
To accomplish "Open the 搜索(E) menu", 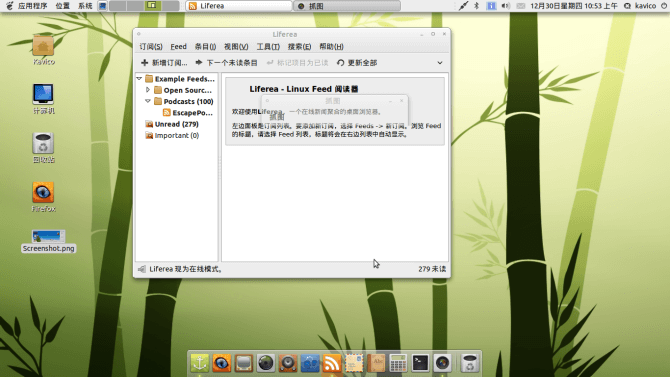I will click(299, 47).
